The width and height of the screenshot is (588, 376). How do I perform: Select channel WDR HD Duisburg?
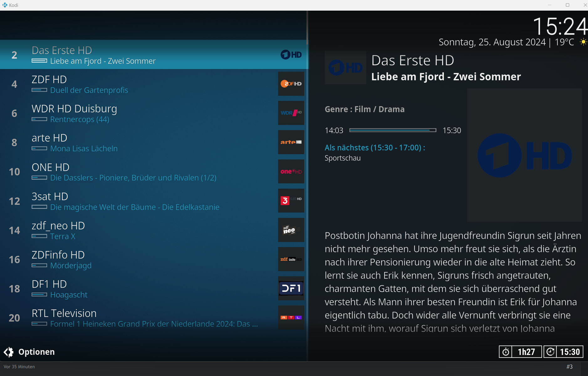tap(154, 113)
